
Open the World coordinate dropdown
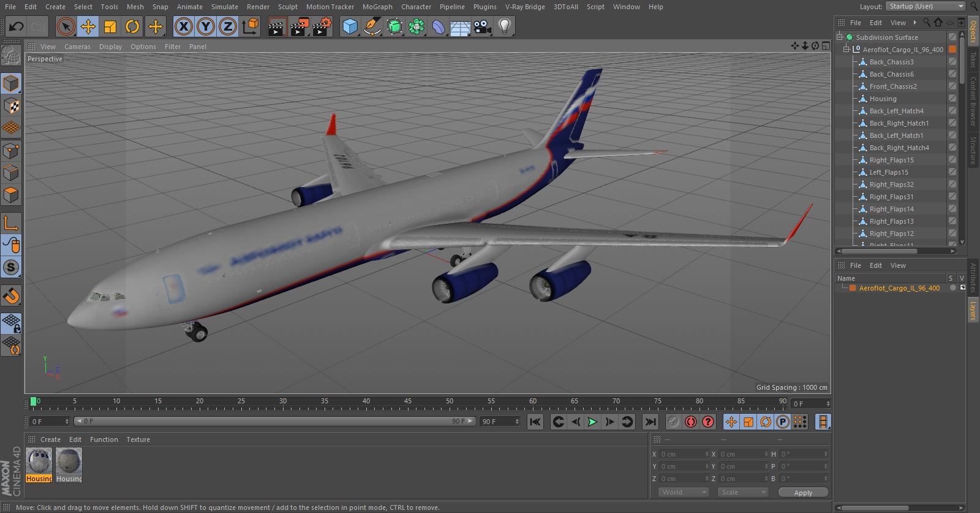point(684,492)
